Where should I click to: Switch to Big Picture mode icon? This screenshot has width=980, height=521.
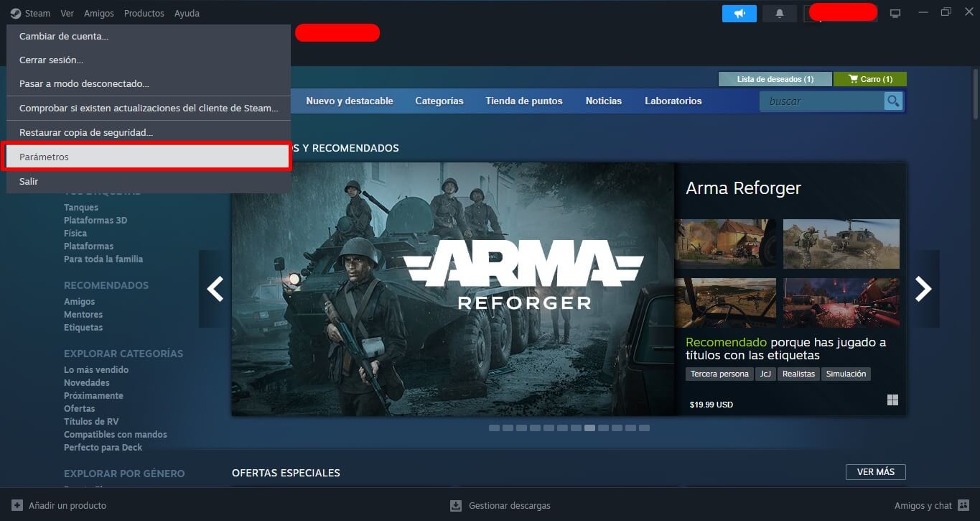[x=895, y=13]
